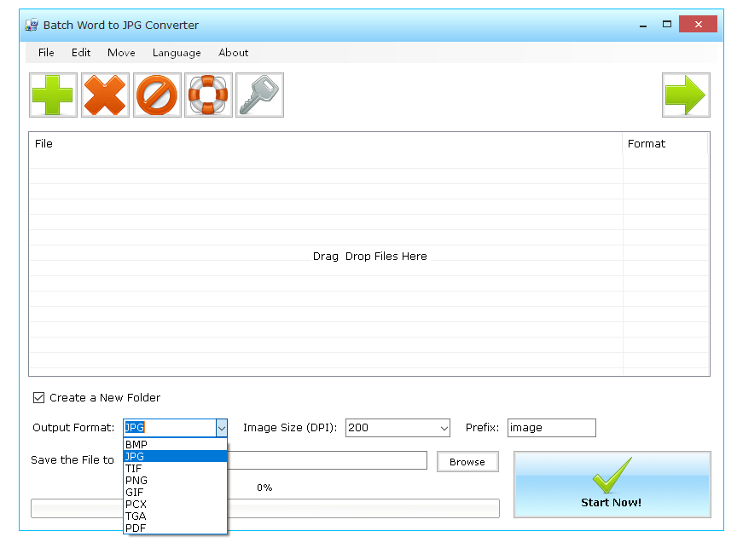Open the About menu
Viewport: 737px width, 560px height.
tap(233, 53)
